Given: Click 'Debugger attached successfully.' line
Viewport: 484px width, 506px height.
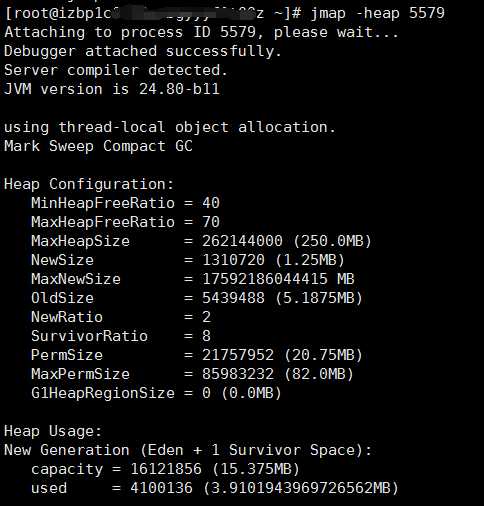Looking at the screenshot, I should (x=143, y=51).
